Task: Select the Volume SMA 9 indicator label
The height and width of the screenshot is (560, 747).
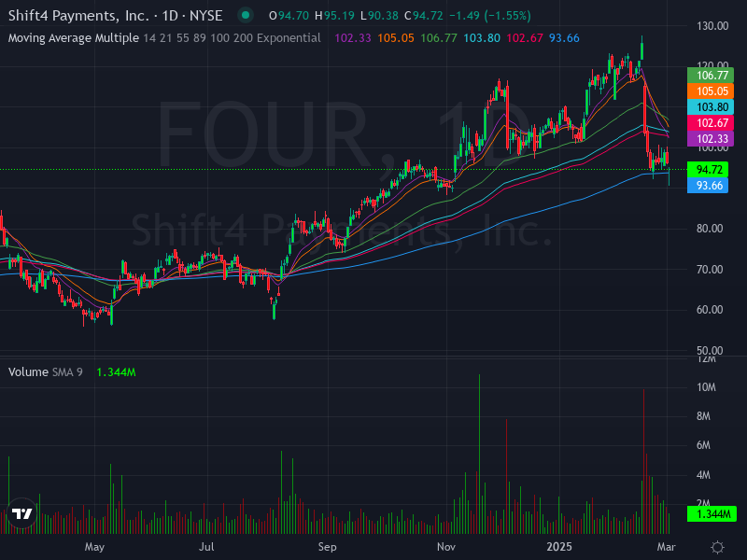Action: (x=45, y=371)
